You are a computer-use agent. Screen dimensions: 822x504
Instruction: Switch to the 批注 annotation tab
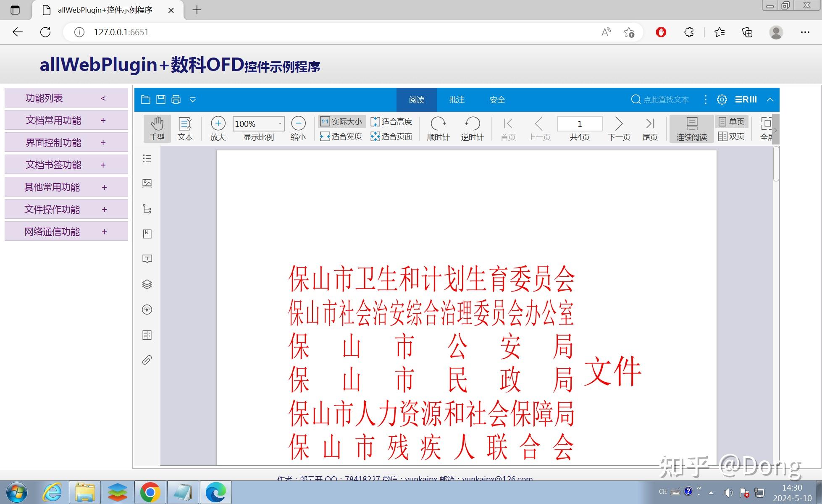click(x=457, y=100)
